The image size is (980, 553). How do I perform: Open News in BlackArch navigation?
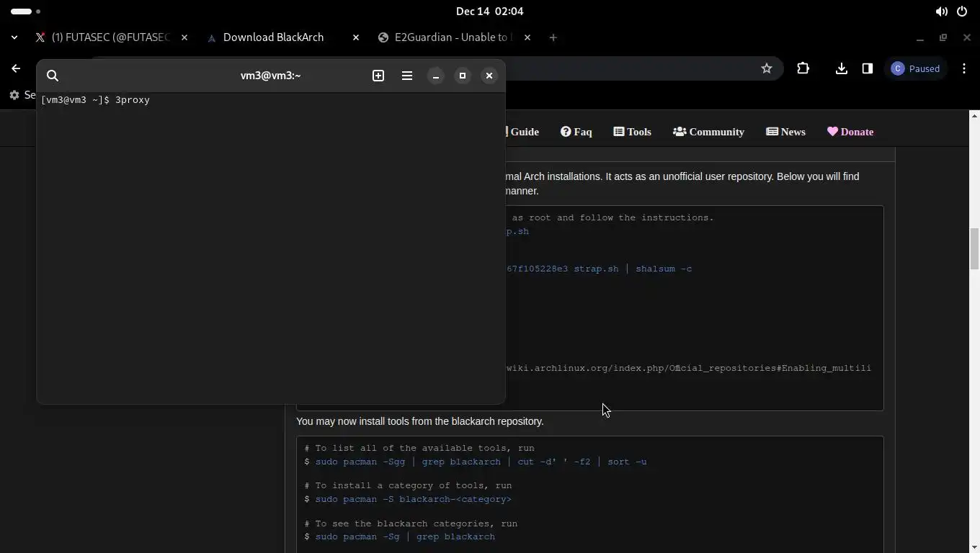tap(786, 132)
